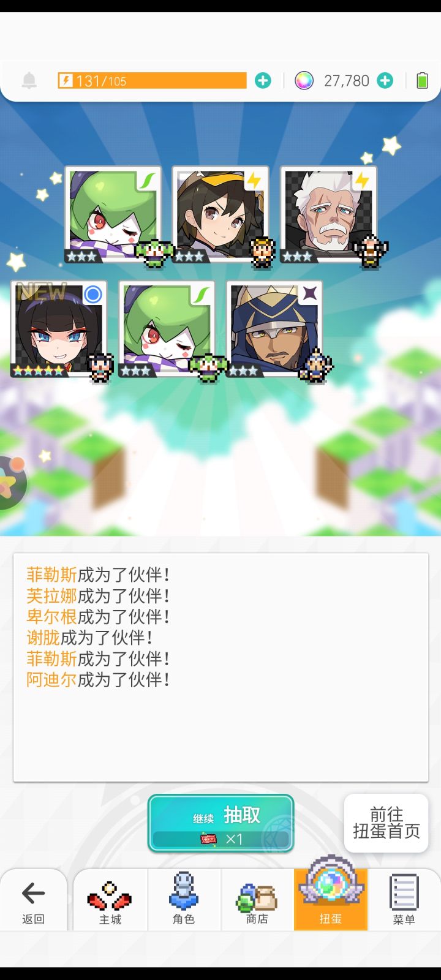The image size is (441, 980).
Task: Tap the green battery status icon
Action: [422, 80]
